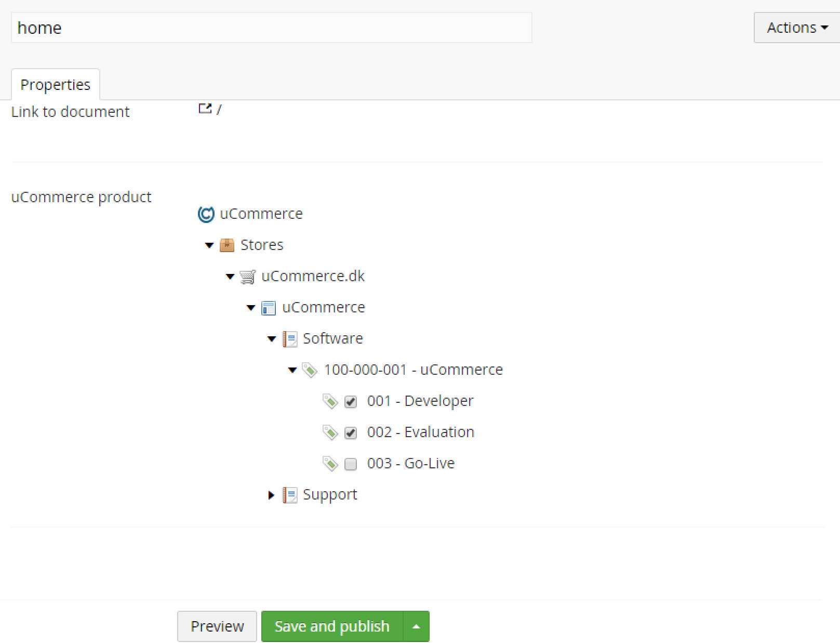Select the uCommerce.dk tree label

pos(313,276)
